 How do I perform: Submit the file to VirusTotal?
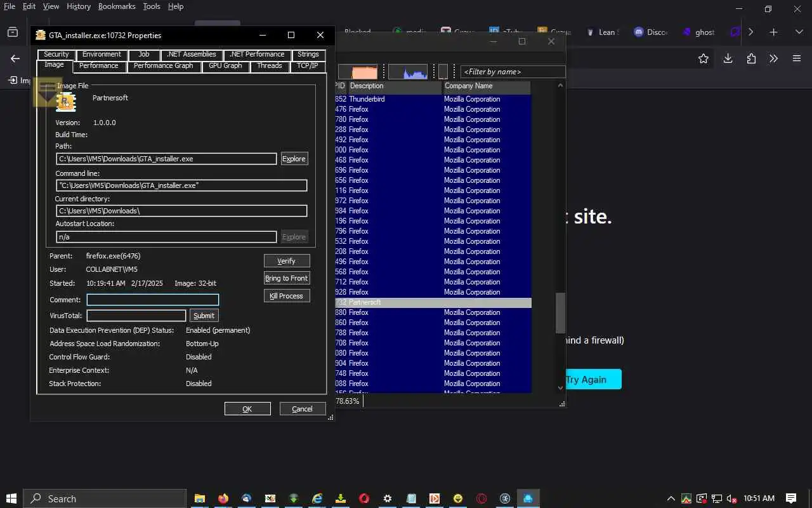(x=204, y=316)
